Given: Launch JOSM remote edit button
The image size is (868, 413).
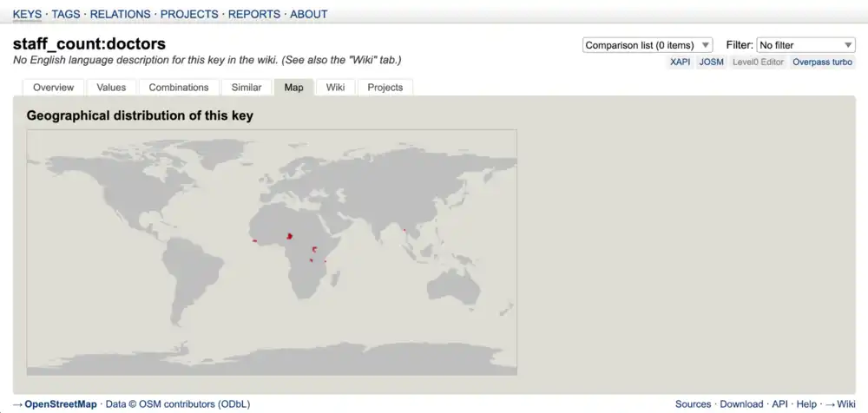Looking at the screenshot, I should [712, 62].
